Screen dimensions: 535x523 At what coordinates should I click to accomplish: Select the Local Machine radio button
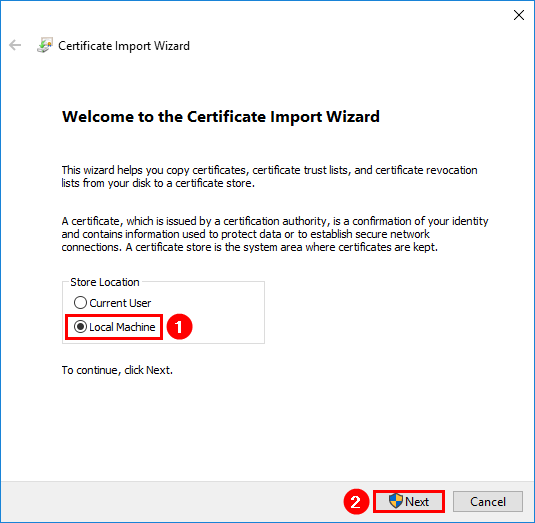coord(80,327)
